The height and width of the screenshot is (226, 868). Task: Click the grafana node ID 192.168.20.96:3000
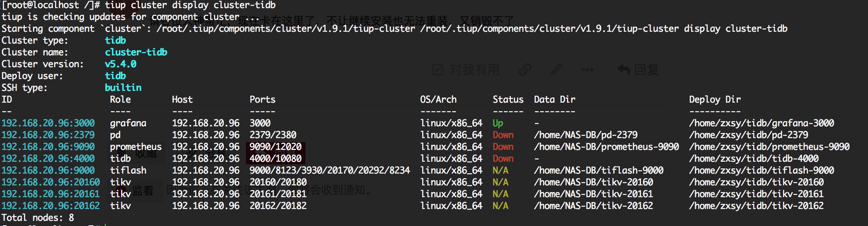pyautogui.click(x=48, y=123)
